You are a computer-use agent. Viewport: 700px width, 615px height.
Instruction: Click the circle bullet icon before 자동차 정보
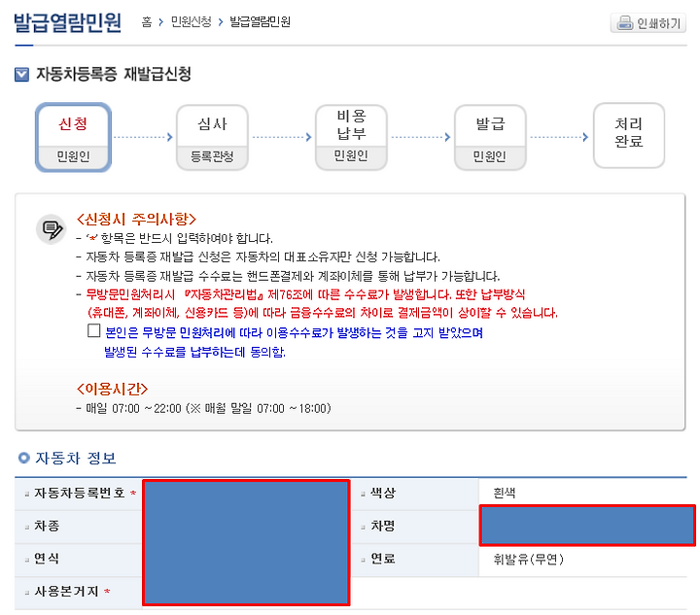(23, 458)
